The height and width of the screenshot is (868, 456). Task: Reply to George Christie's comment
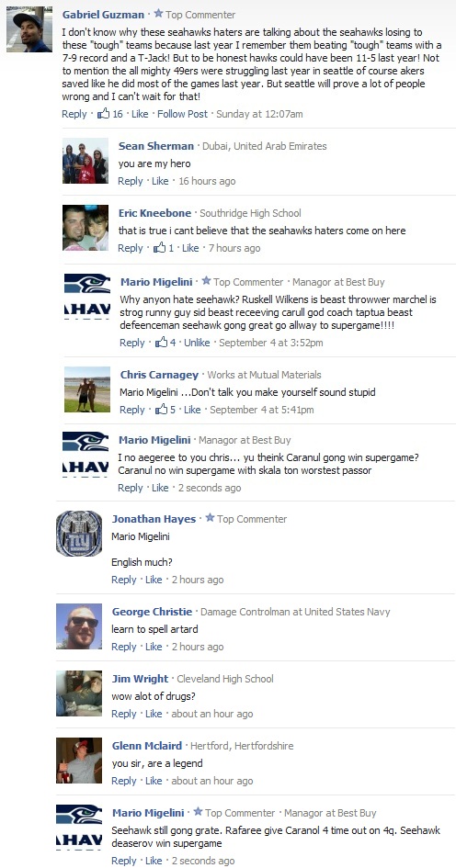(x=123, y=647)
